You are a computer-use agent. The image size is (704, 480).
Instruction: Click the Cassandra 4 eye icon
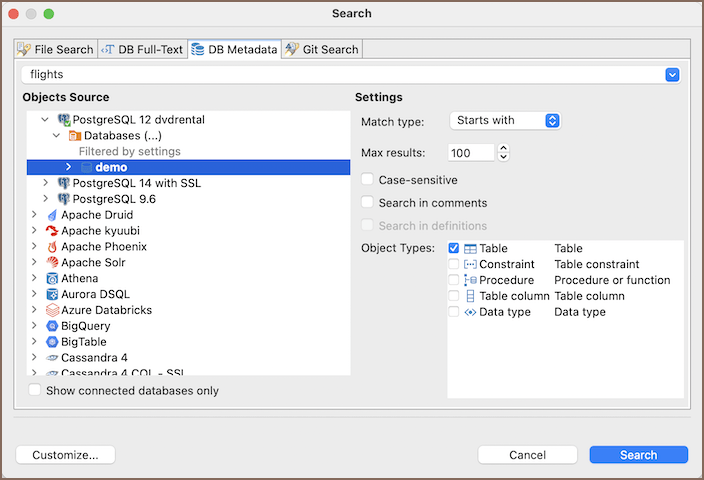(53, 358)
